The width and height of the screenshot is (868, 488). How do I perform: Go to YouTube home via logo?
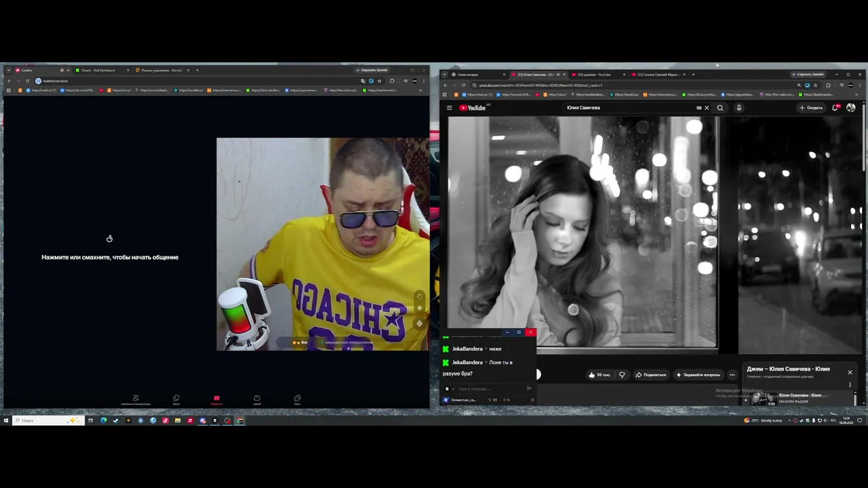473,108
